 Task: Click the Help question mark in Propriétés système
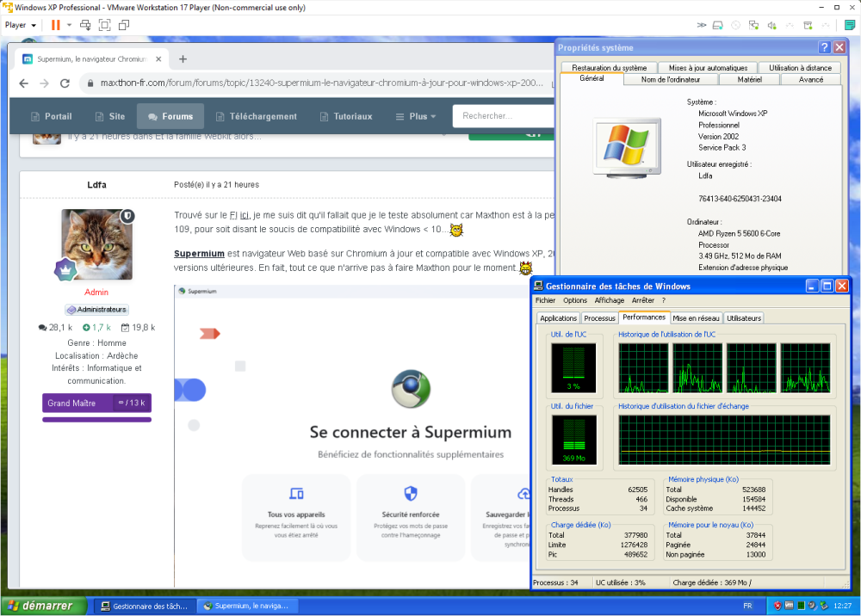click(824, 47)
